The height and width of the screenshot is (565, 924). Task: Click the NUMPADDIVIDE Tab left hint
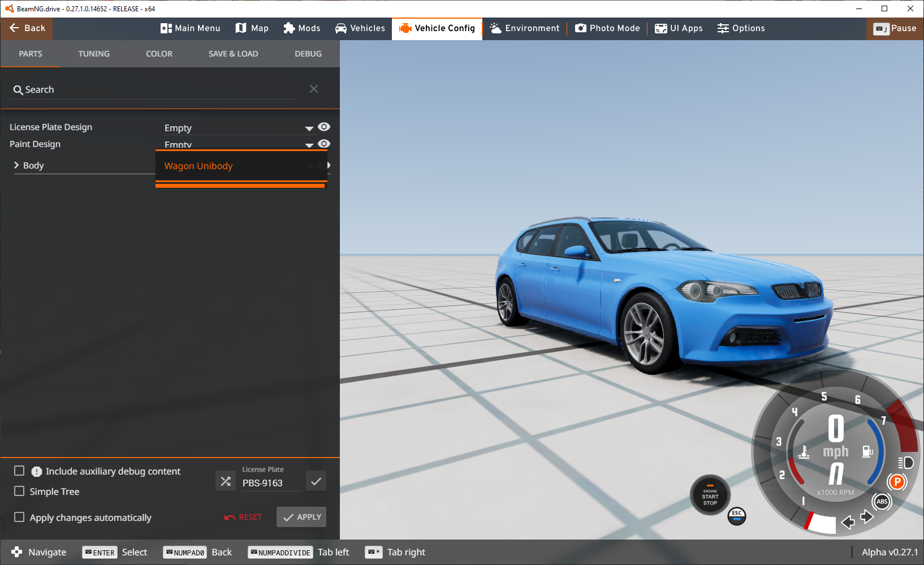(299, 552)
